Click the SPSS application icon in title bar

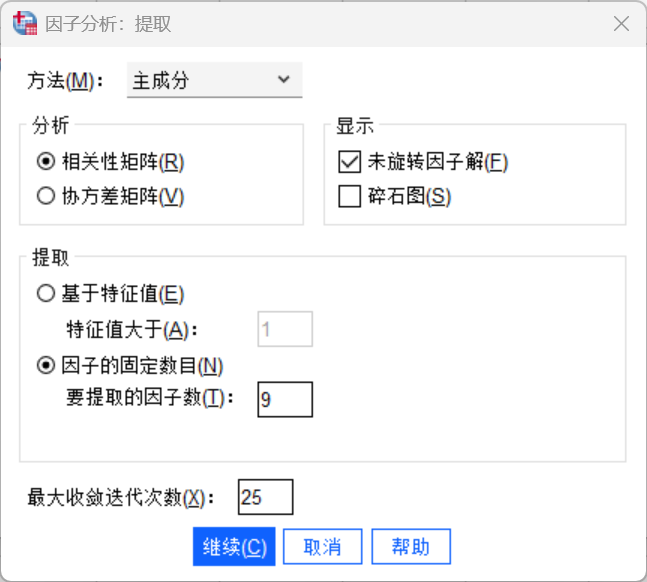tap(25, 23)
